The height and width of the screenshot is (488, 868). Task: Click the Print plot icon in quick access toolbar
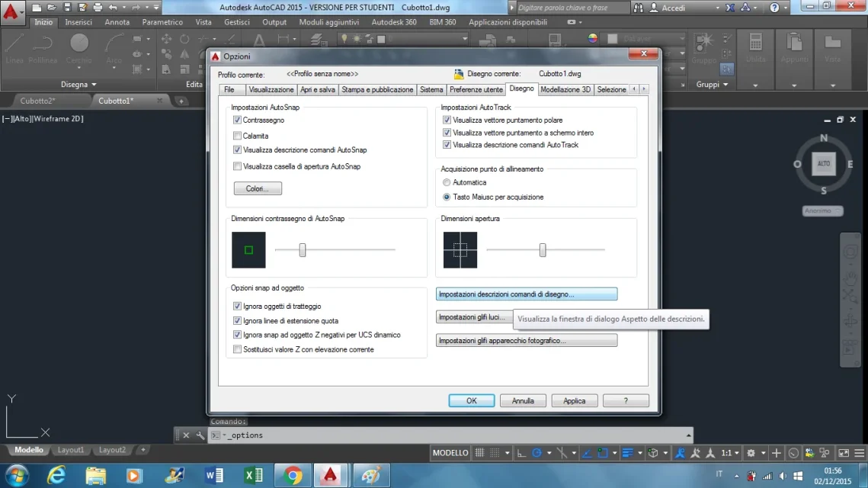pyautogui.click(x=98, y=8)
